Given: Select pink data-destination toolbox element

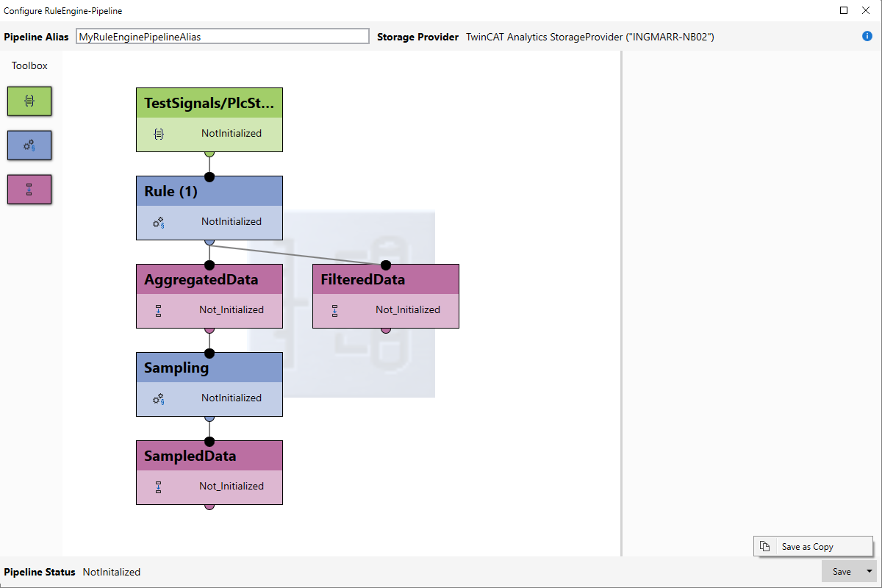Looking at the screenshot, I should (29, 189).
